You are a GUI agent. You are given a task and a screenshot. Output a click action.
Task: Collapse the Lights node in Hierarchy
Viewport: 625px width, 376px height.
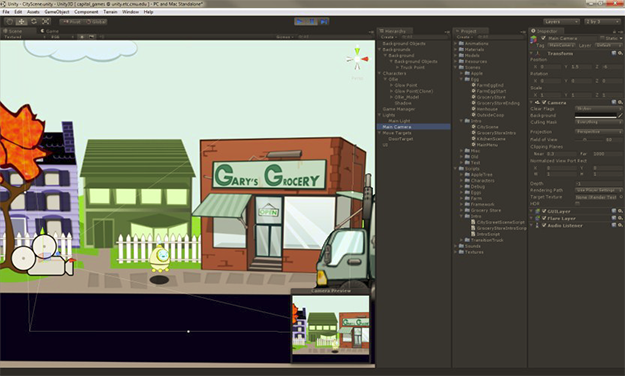380,115
